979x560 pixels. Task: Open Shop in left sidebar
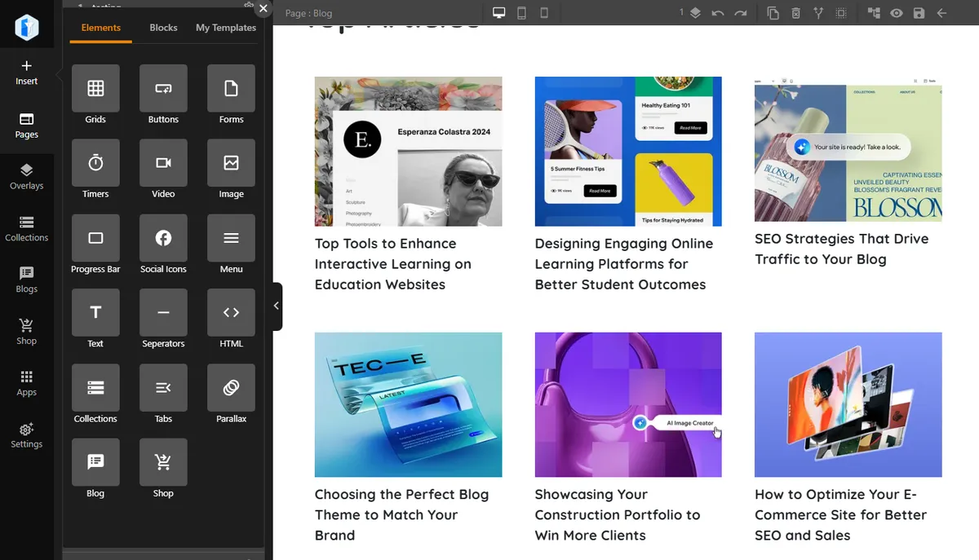(27, 333)
